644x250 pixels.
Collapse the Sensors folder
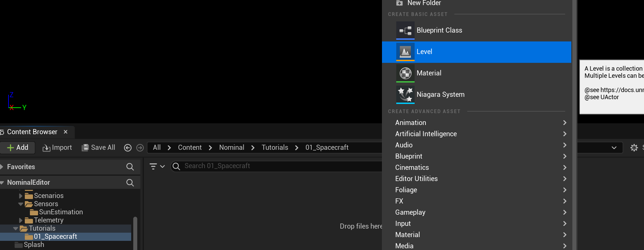(21, 204)
